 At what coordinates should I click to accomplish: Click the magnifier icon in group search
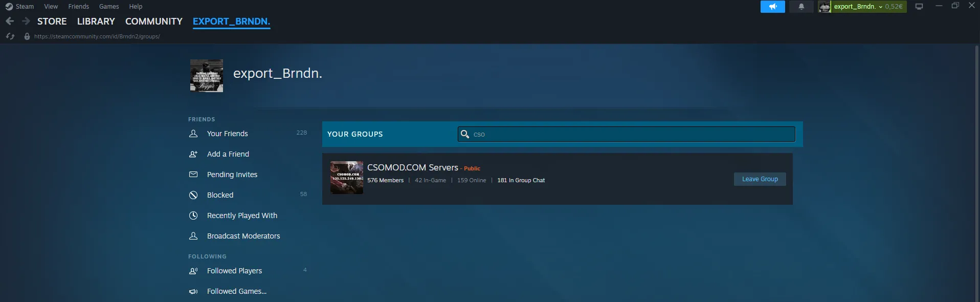[x=464, y=134]
